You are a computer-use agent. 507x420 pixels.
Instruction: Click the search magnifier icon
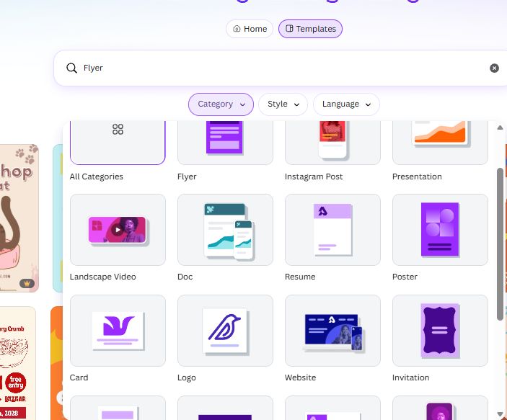click(71, 68)
